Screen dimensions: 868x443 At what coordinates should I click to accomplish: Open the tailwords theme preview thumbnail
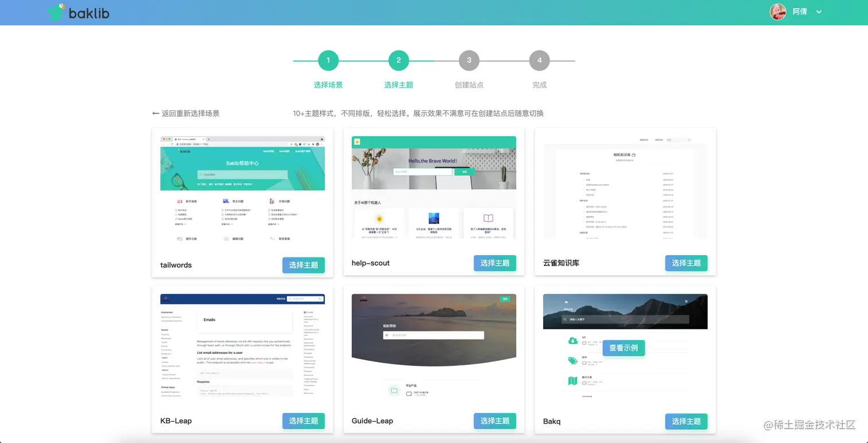click(x=242, y=188)
